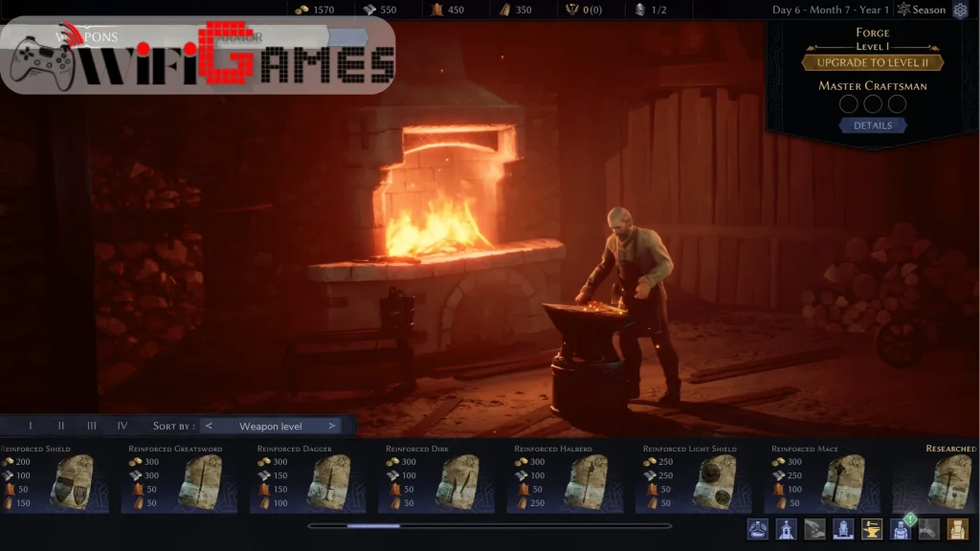The image size is (980, 551).
Task: Click first Master Craftsman empty slot
Action: click(x=848, y=103)
